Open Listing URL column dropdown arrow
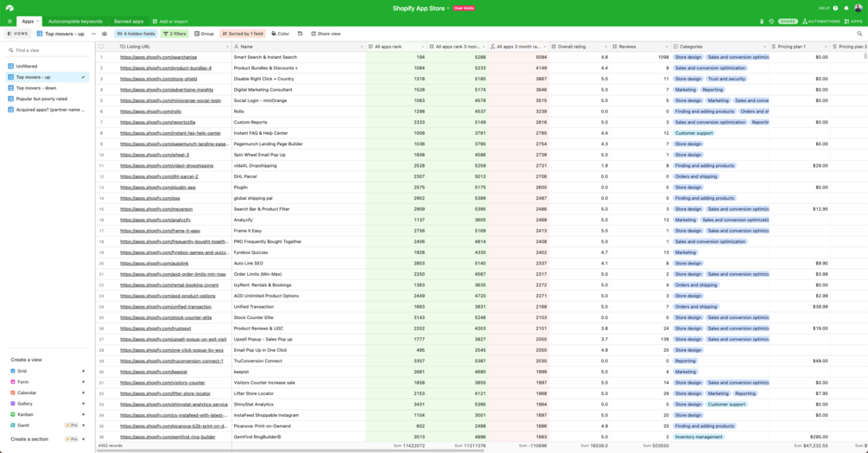 (227, 47)
